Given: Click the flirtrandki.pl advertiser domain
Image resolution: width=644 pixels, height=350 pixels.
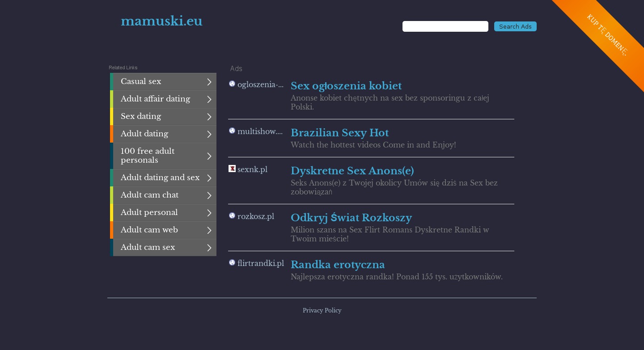Looking at the screenshot, I should tap(261, 263).
